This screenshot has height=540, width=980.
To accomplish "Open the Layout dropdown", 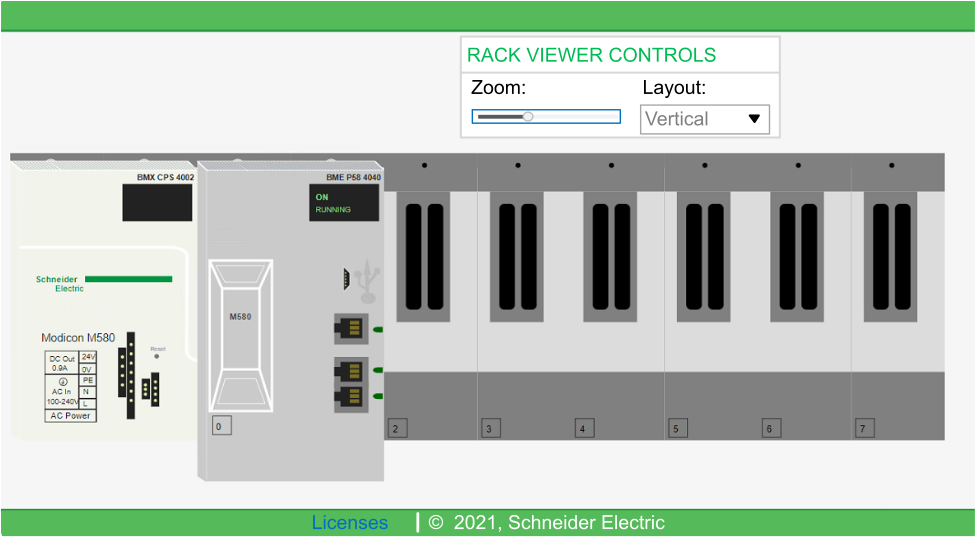I will (704, 119).
